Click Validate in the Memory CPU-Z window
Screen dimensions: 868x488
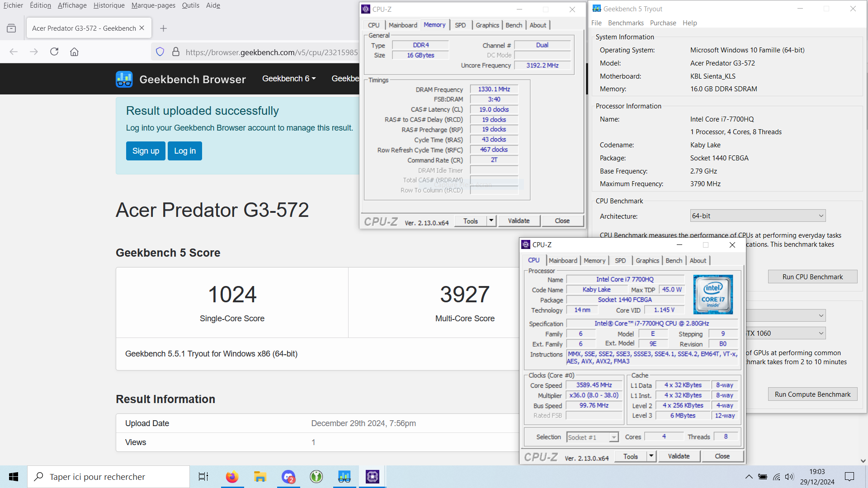[x=519, y=221]
